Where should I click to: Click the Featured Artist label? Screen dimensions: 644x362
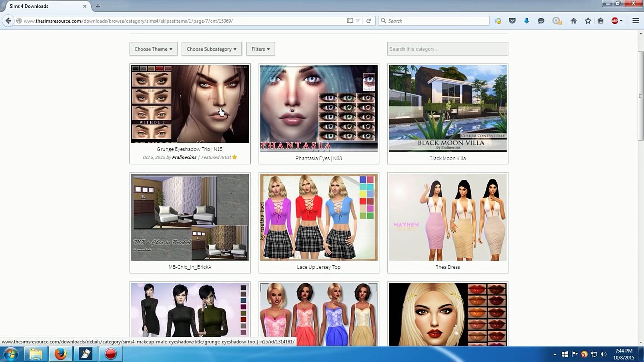(216, 157)
